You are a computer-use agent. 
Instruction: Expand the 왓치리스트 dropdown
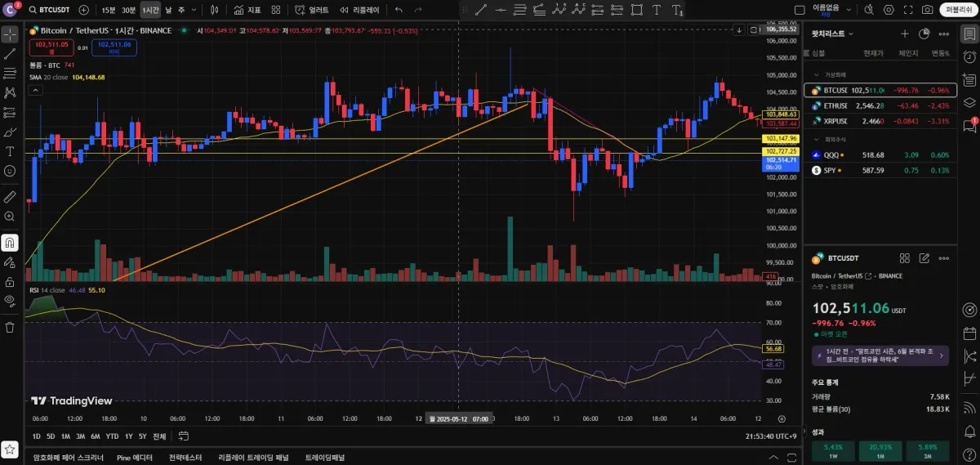click(832, 34)
